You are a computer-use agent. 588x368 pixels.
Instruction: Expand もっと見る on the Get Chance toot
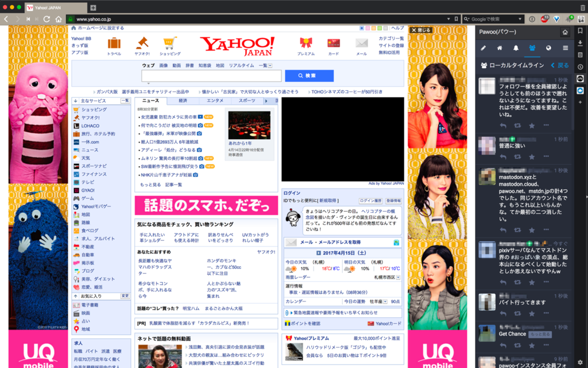pyautogui.click(x=540, y=334)
